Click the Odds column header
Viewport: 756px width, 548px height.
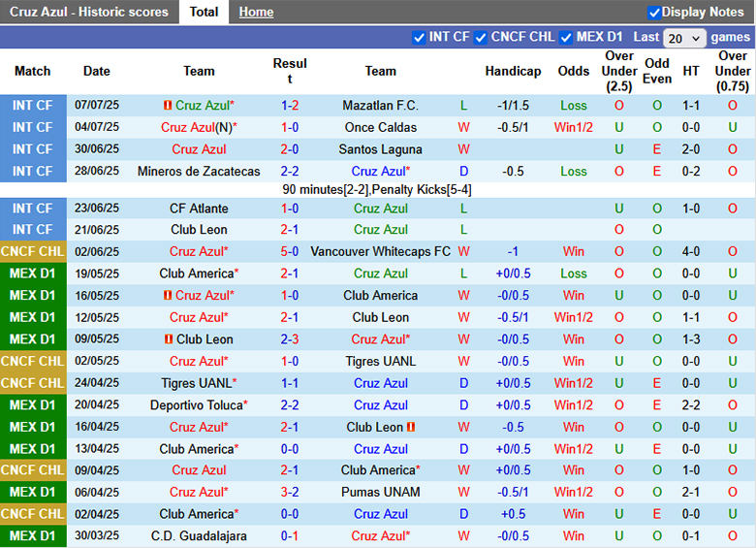coord(573,71)
